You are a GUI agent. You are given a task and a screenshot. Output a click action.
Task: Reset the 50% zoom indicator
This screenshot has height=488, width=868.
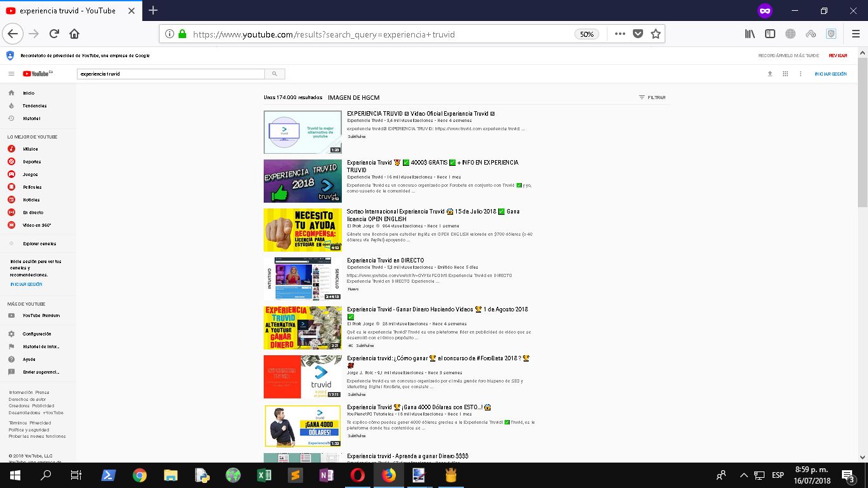(587, 34)
